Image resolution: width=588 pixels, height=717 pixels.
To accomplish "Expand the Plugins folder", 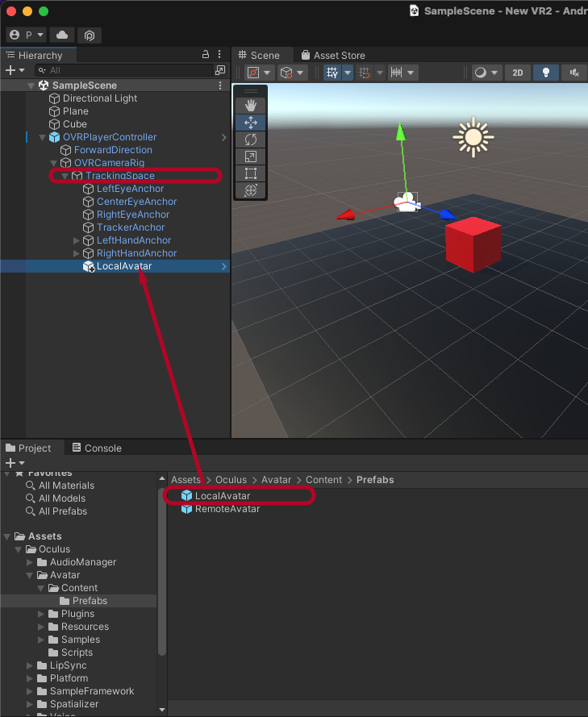I will click(42, 614).
